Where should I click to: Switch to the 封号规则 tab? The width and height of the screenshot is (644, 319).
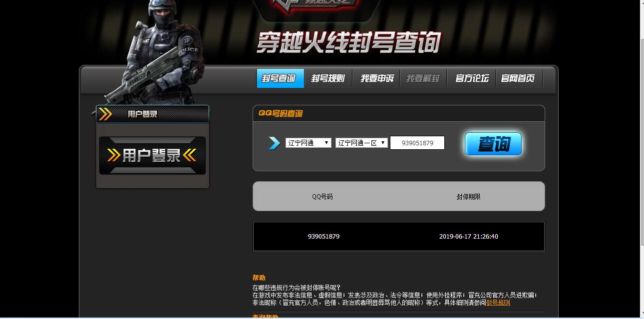(x=328, y=78)
